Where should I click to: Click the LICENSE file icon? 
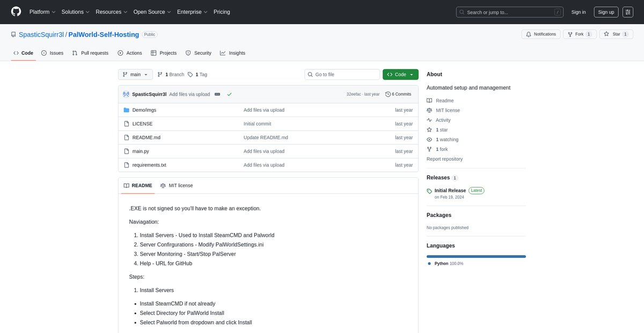127,124
